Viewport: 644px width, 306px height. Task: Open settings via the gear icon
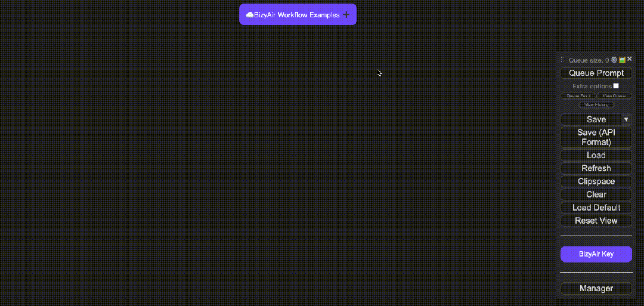(614, 60)
